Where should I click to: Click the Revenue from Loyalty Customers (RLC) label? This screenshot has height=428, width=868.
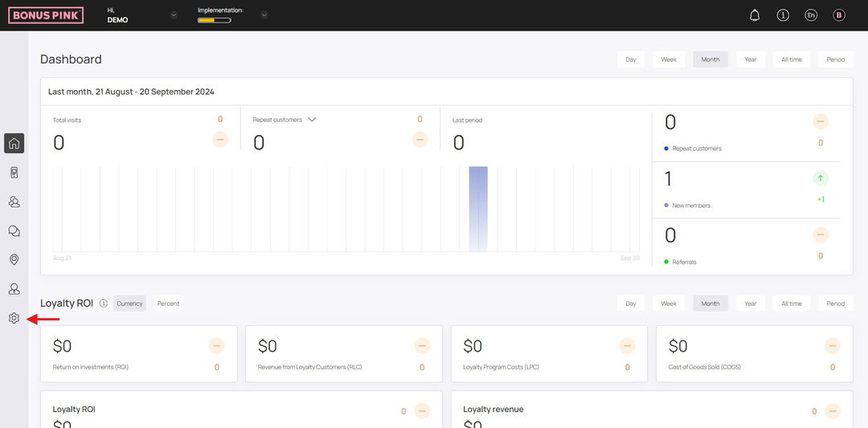[310, 367]
